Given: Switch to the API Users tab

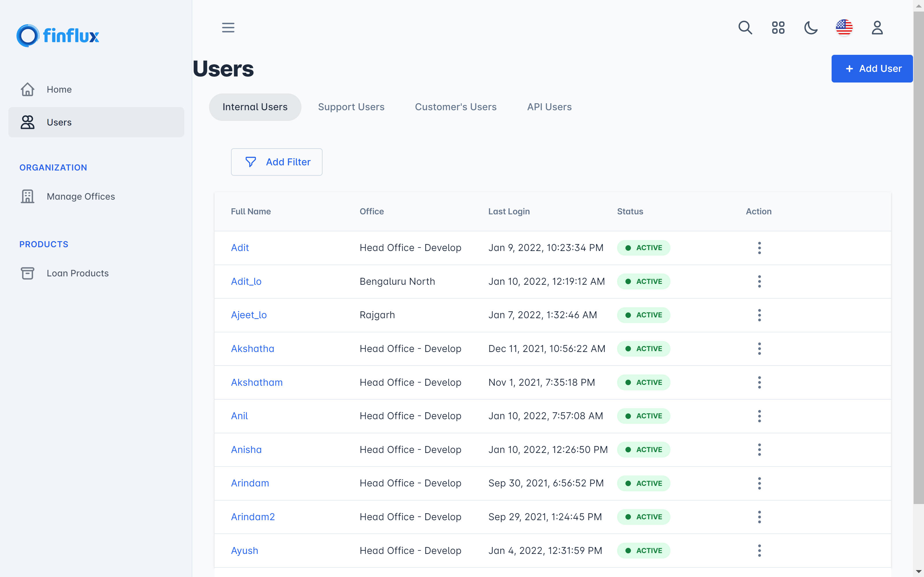Looking at the screenshot, I should coord(549,107).
